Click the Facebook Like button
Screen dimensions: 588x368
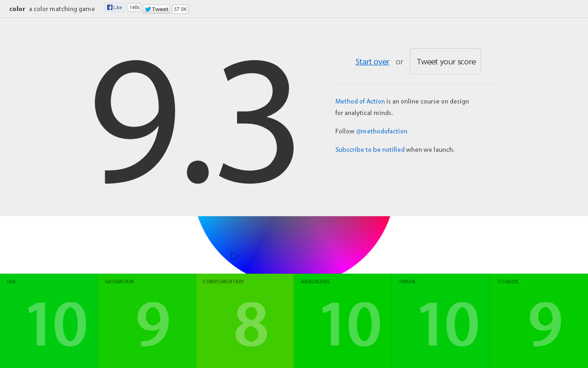point(114,7)
